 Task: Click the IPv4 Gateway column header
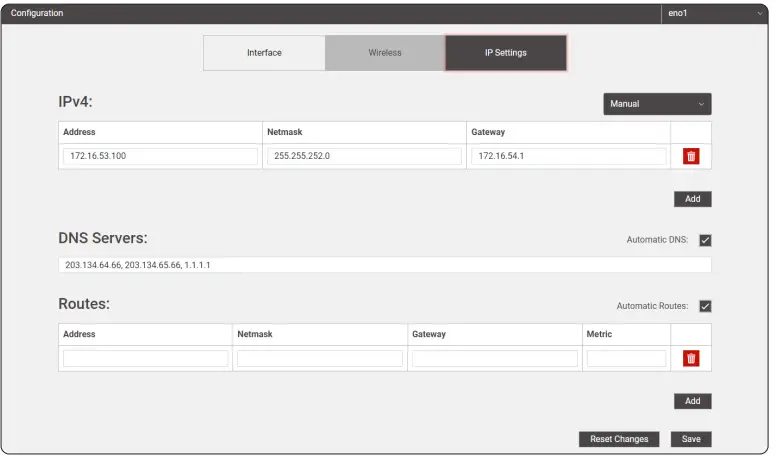(x=488, y=132)
